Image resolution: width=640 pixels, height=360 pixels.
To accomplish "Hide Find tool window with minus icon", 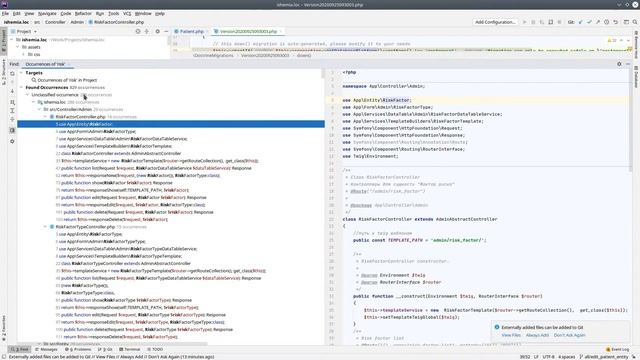I will (628, 64).
